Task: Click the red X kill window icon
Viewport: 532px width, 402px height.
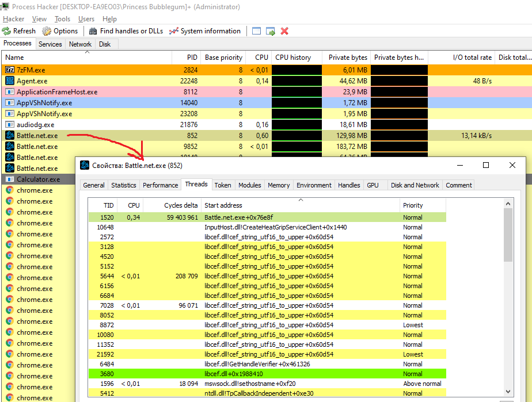Action: [284, 31]
